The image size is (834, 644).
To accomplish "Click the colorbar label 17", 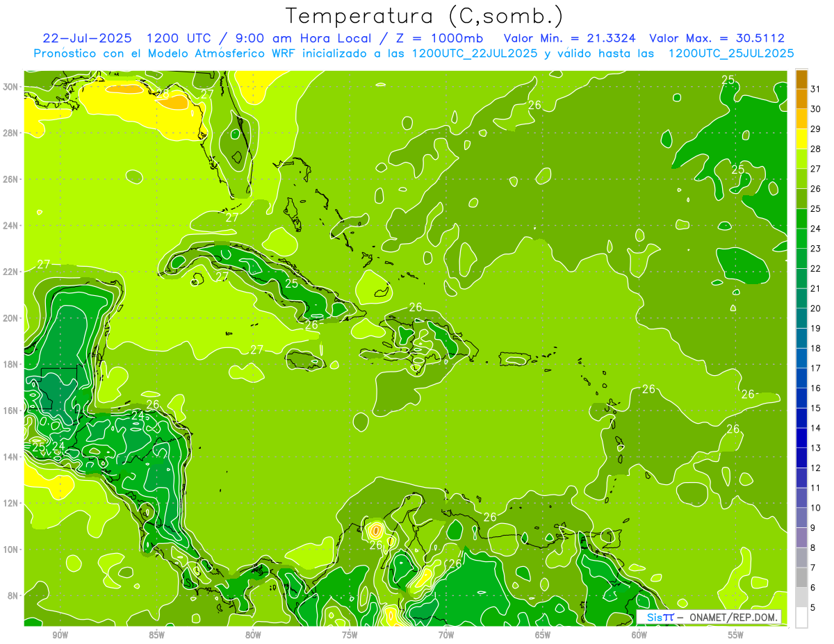I will pyautogui.click(x=816, y=368).
